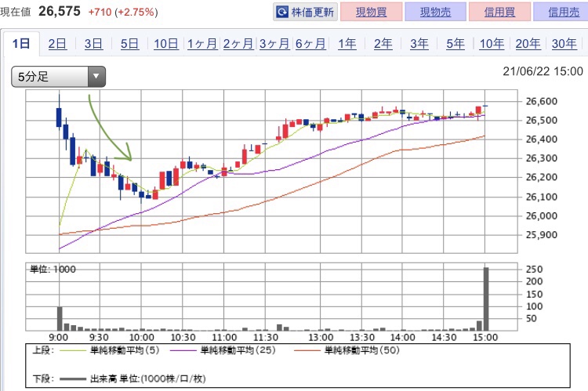View the 30年 chart range
Screen dimensions: 588x391
(x=564, y=44)
